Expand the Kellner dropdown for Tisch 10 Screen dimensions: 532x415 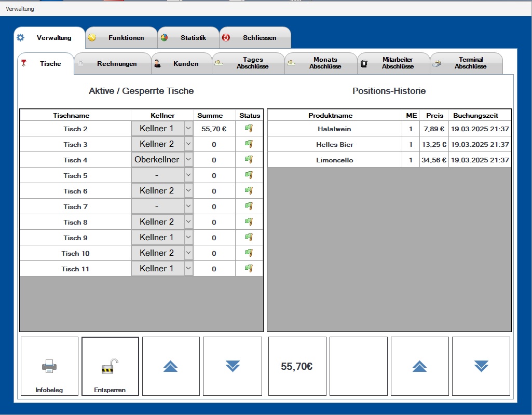[188, 253]
